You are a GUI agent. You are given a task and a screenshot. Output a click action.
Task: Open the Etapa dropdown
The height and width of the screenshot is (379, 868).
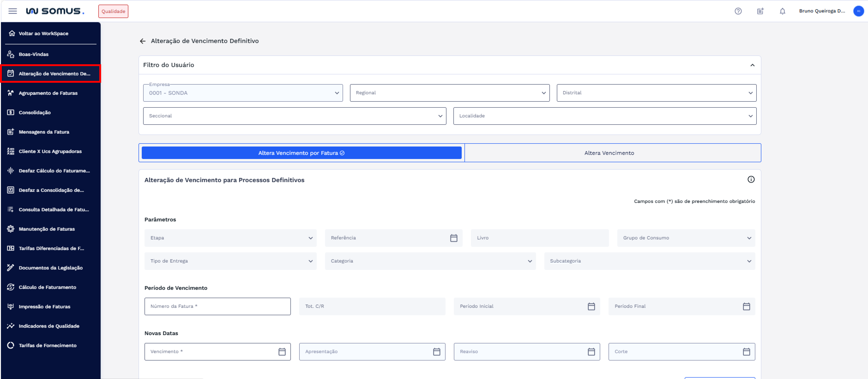click(230, 238)
